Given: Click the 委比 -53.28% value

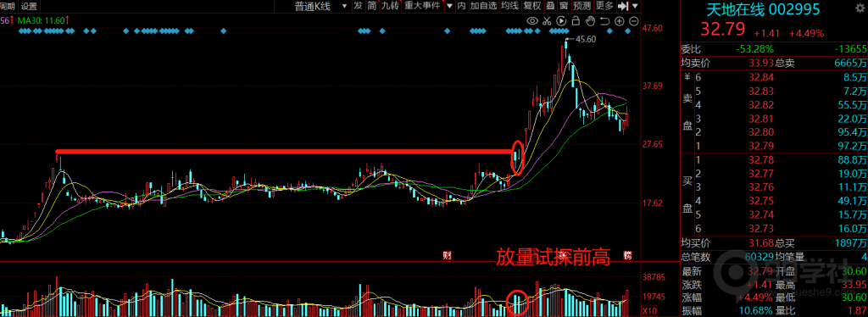Looking at the screenshot, I should [x=754, y=49].
